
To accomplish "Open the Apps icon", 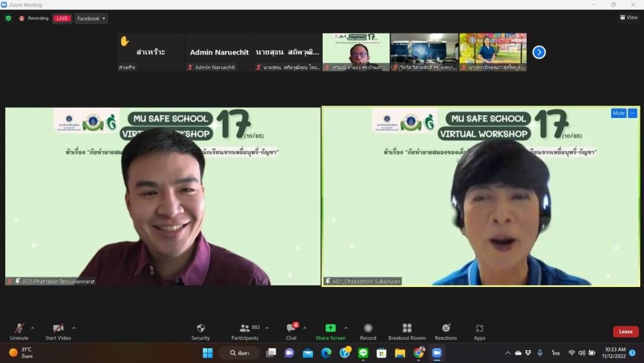I will click(x=479, y=328).
